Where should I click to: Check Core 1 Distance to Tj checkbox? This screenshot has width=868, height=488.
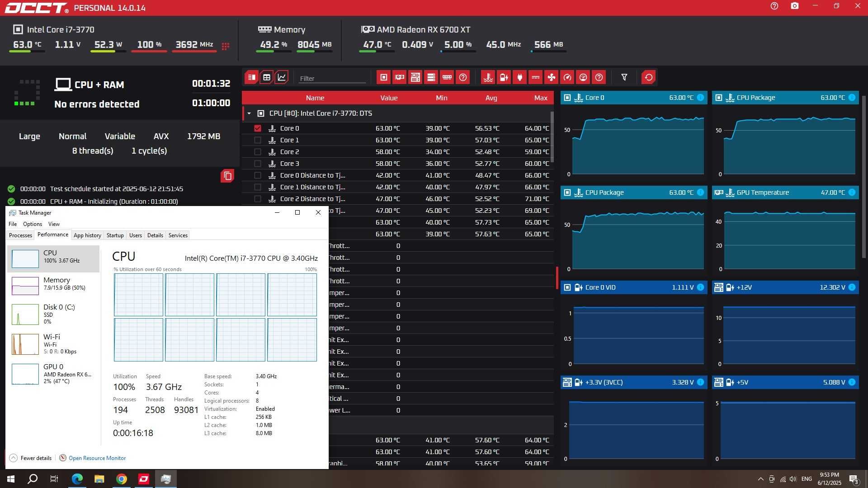point(258,187)
